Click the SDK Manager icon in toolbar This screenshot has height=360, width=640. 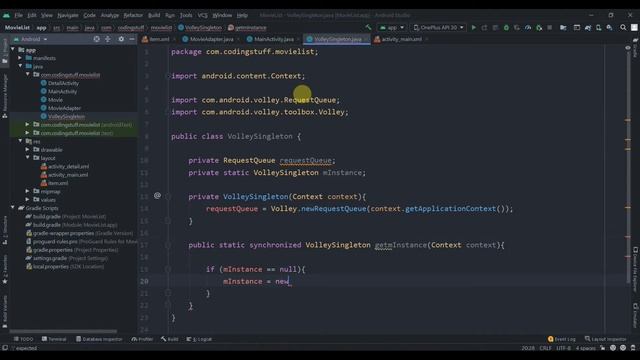point(609,27)
